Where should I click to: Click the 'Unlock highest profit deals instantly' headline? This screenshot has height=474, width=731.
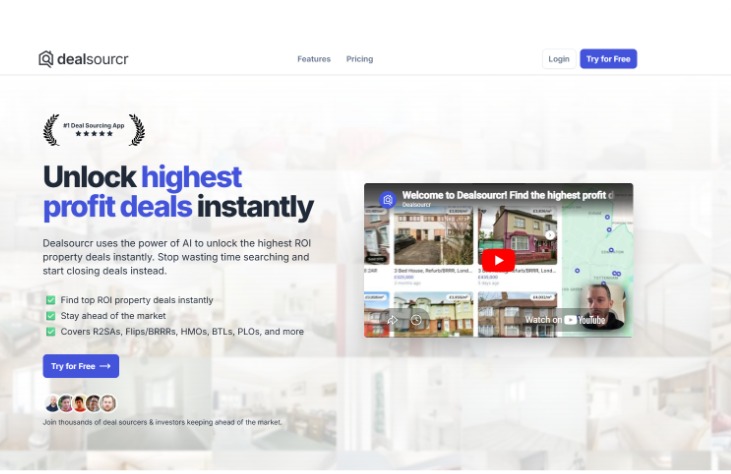(x=178, y=192)
